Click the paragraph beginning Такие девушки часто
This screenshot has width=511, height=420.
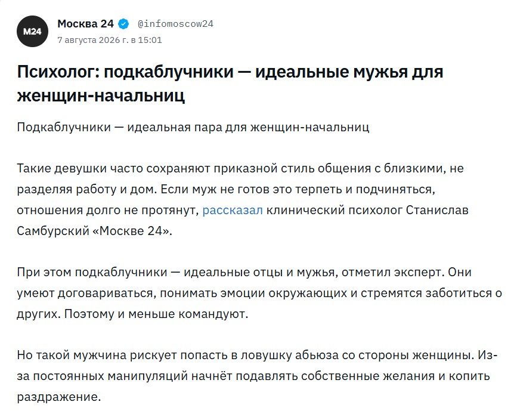point(243,200)
